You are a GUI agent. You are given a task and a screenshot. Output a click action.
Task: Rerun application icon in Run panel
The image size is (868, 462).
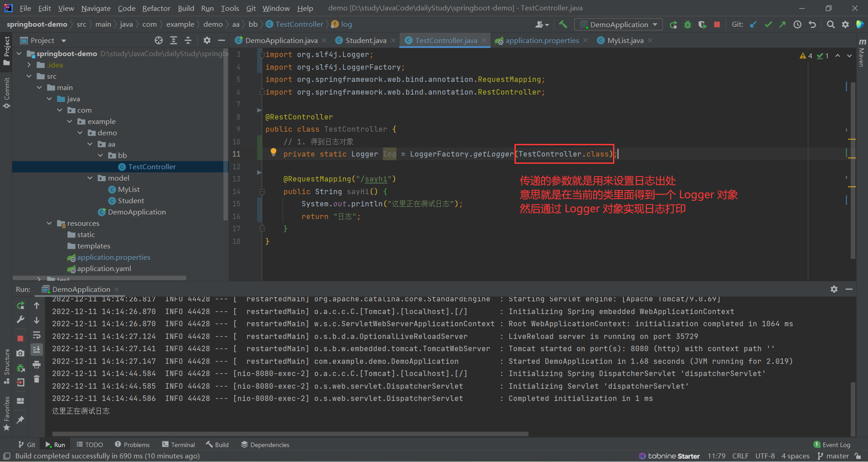[x=20, y=306]
